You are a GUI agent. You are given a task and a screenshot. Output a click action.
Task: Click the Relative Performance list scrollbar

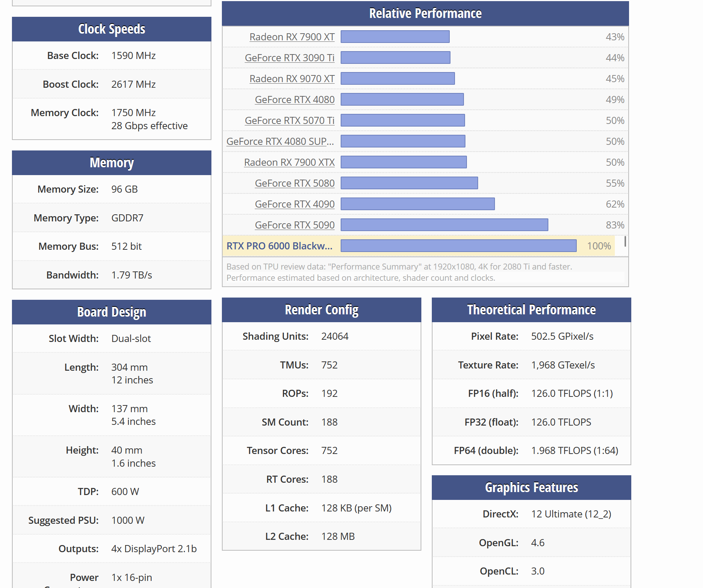(x=625, y=241)
